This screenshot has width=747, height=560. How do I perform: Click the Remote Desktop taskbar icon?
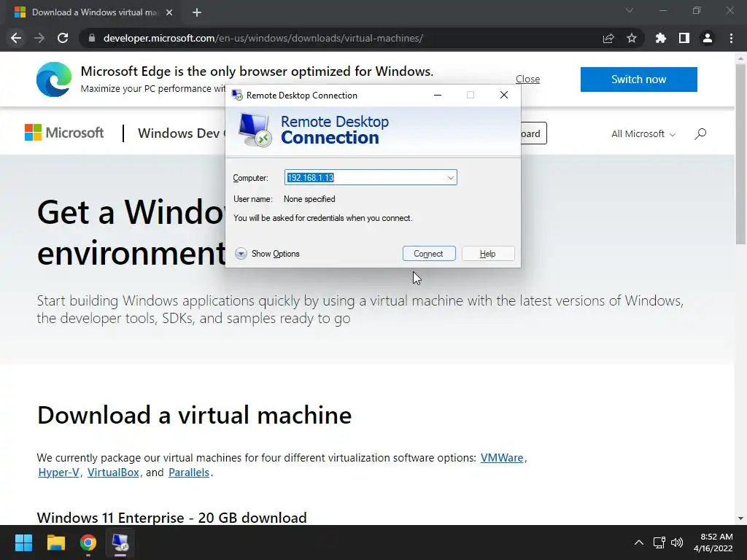120,542
